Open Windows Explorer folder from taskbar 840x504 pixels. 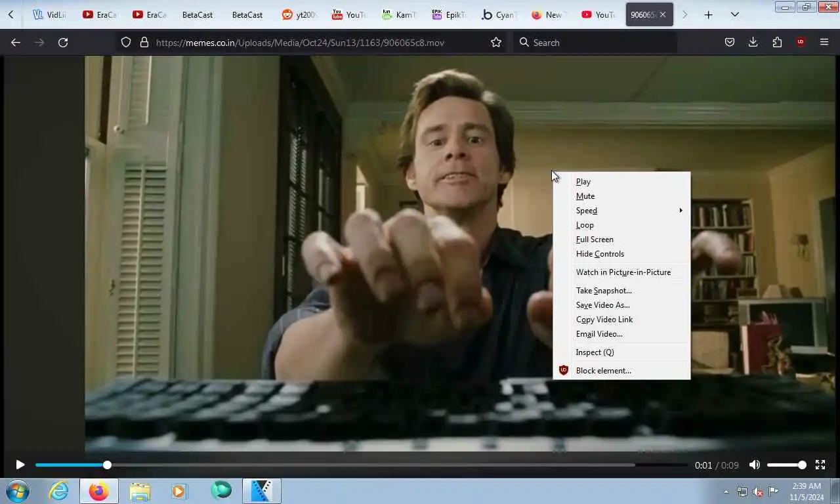(140, 491)
